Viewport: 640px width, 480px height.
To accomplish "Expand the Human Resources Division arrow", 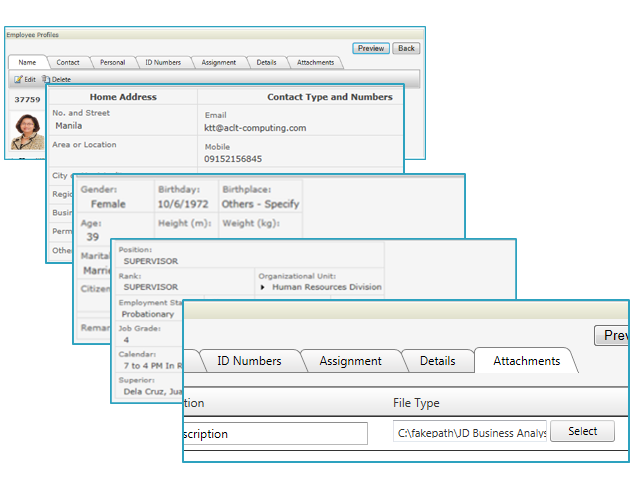I will tap(262, 287).
